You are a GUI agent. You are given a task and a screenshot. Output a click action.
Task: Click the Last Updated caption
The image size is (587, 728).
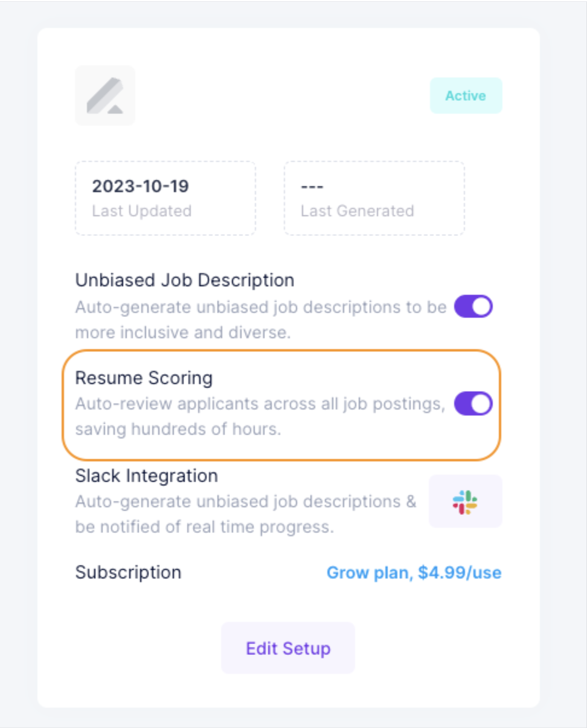pyautogui.click(x=142, y=211)
